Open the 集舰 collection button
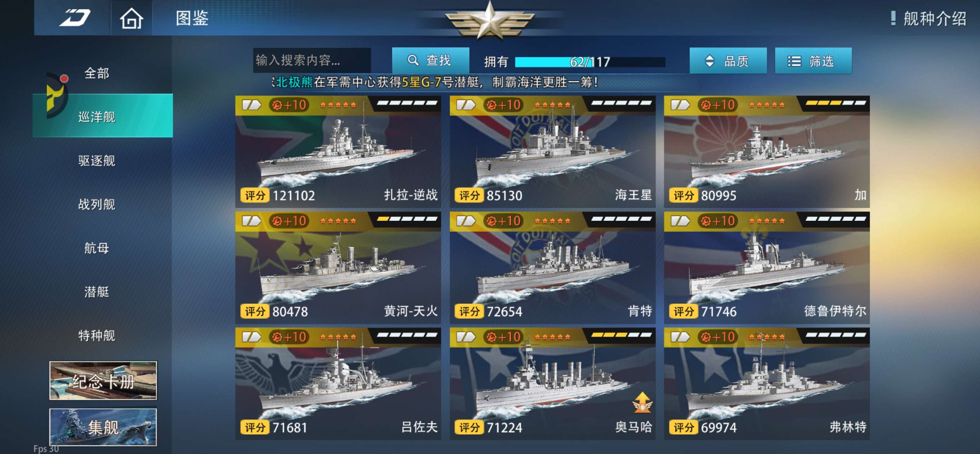980x454 pixels. click(x=103, y=427)
